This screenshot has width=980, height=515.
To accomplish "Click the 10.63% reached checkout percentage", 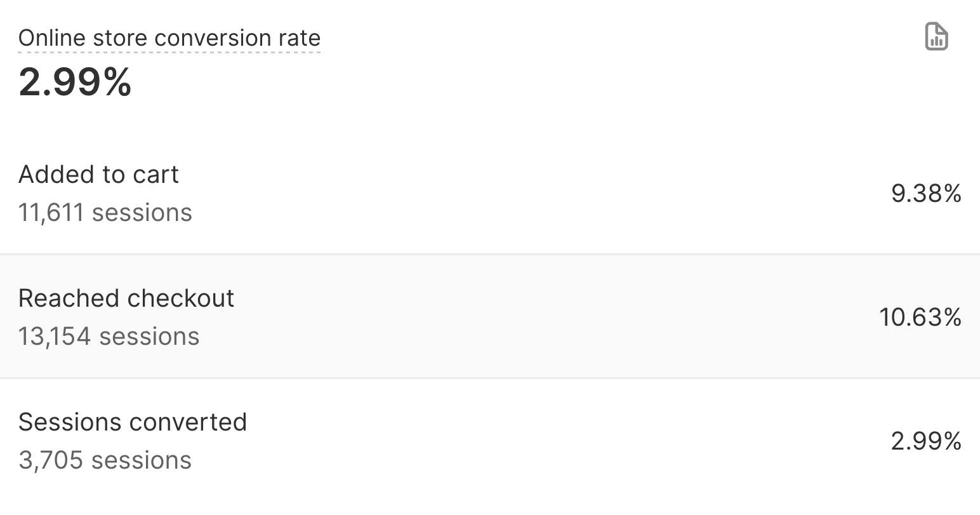I will pyautogui.click(x=920, y=318).
